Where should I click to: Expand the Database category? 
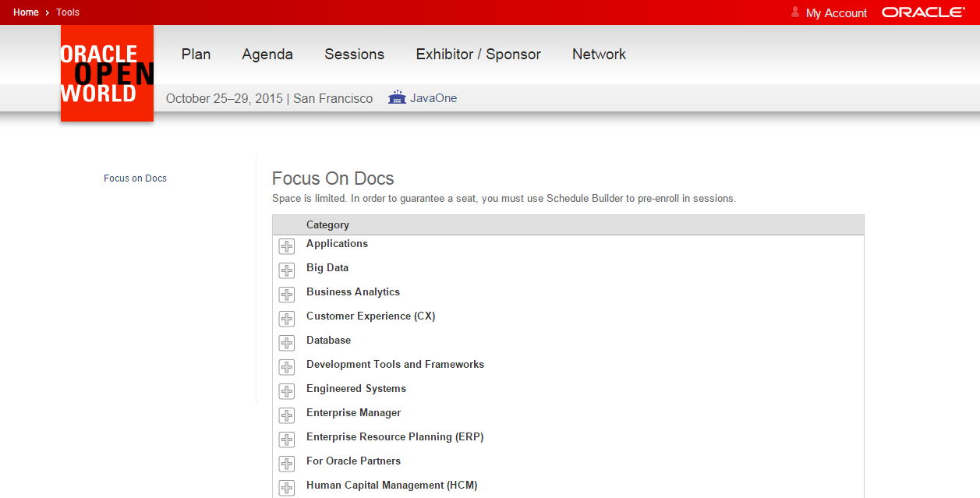pos(287,343)
